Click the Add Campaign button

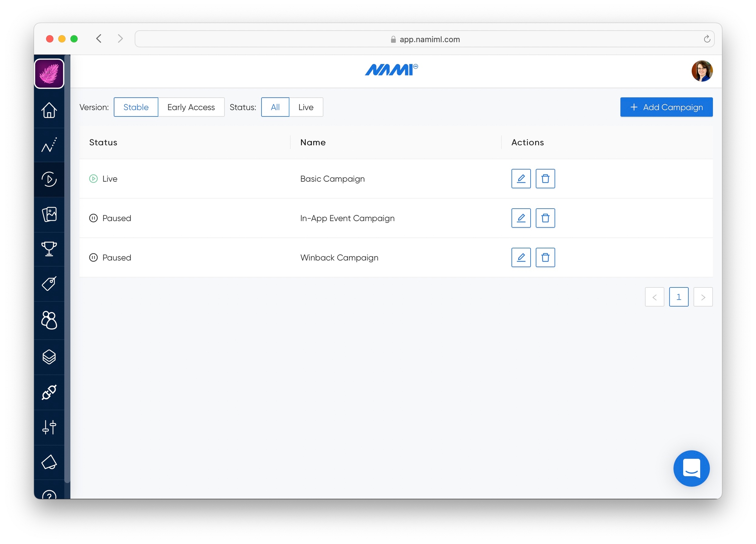pyautogui.click(x=666, y=107)
